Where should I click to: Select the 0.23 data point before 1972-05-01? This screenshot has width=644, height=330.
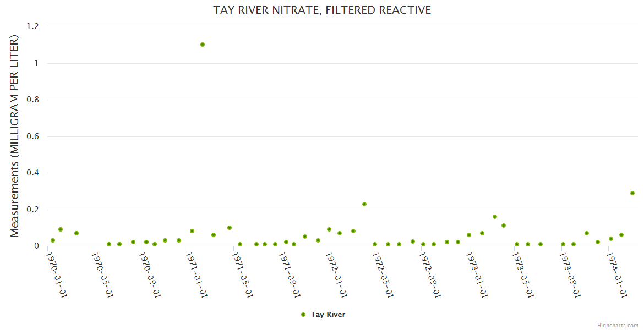tap(364, 204)
